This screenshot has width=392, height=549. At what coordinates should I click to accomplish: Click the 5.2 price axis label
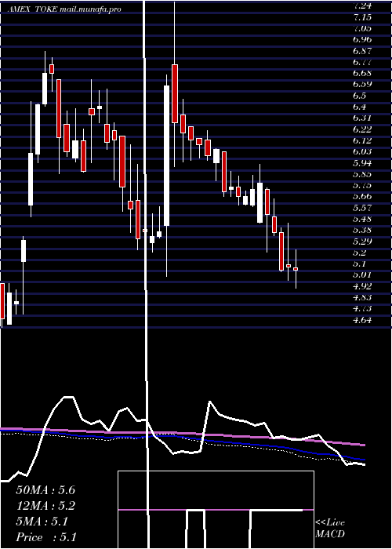360,253
